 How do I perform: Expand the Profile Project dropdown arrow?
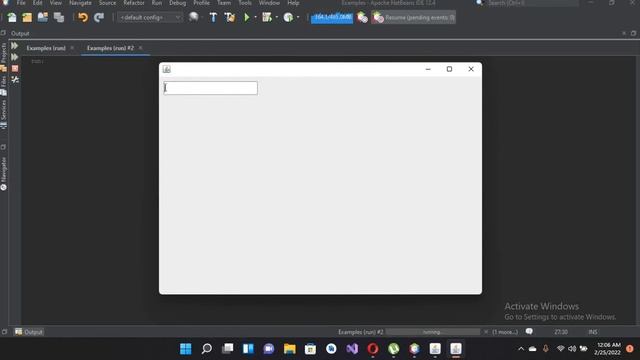298,18
